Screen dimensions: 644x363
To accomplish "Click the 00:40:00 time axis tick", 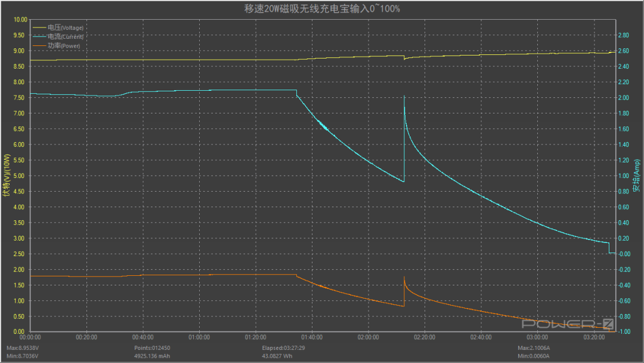I will point(143,337).
